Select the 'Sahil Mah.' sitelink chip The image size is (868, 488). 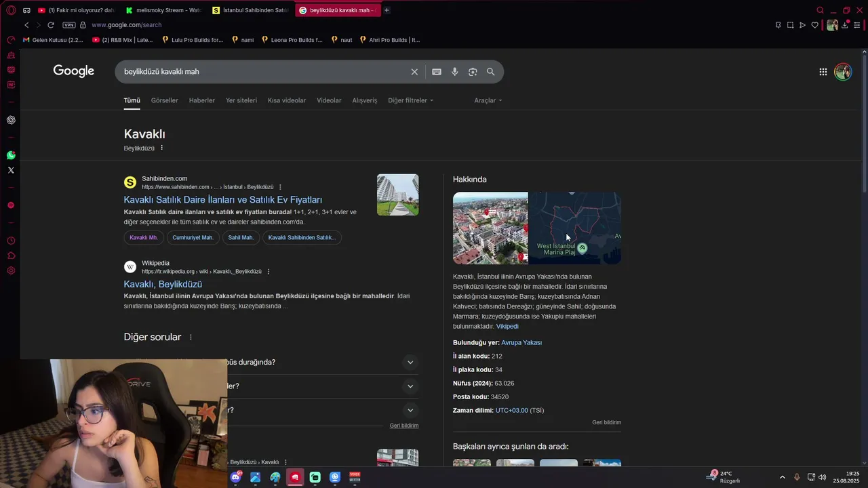pyautogui.click(x=241, y=237)
